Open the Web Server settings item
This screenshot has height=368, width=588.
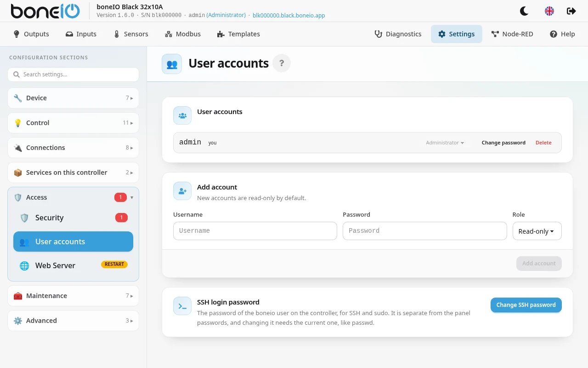73,265
